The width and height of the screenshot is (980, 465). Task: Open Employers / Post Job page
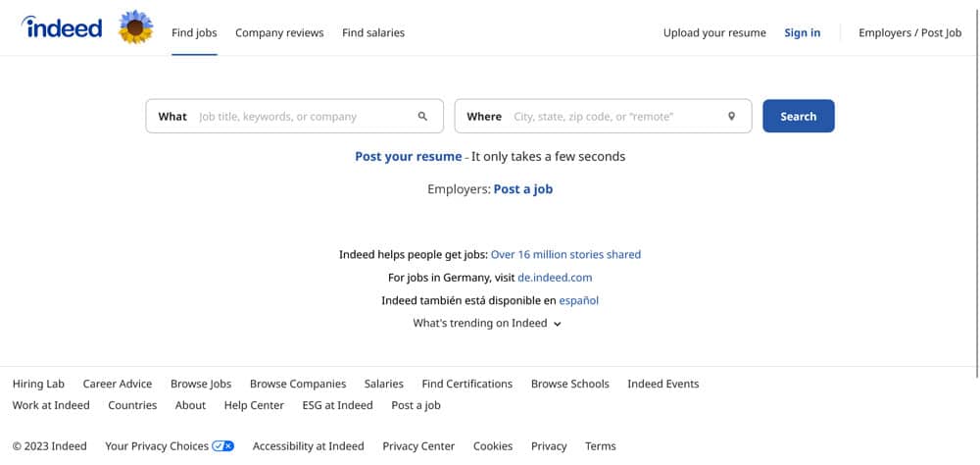tap(909, 32)
